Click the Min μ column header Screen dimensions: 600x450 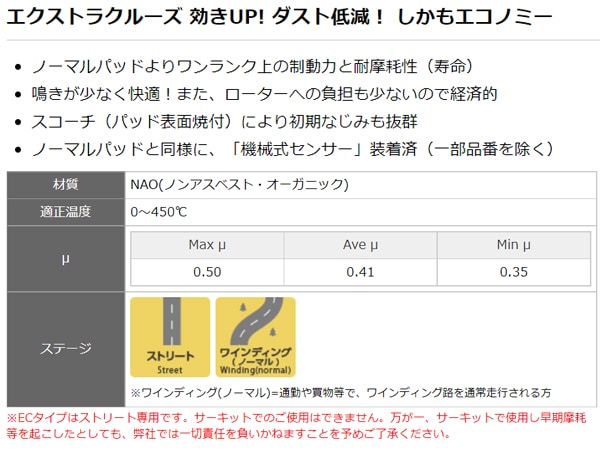pos(515,245)
